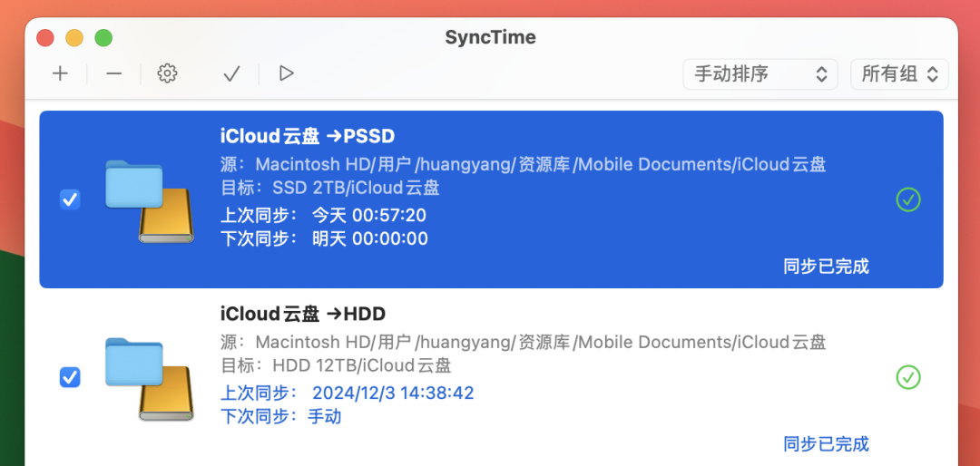Click target path HDD 12TB/iCloud云盘

(x=362, y=364)
